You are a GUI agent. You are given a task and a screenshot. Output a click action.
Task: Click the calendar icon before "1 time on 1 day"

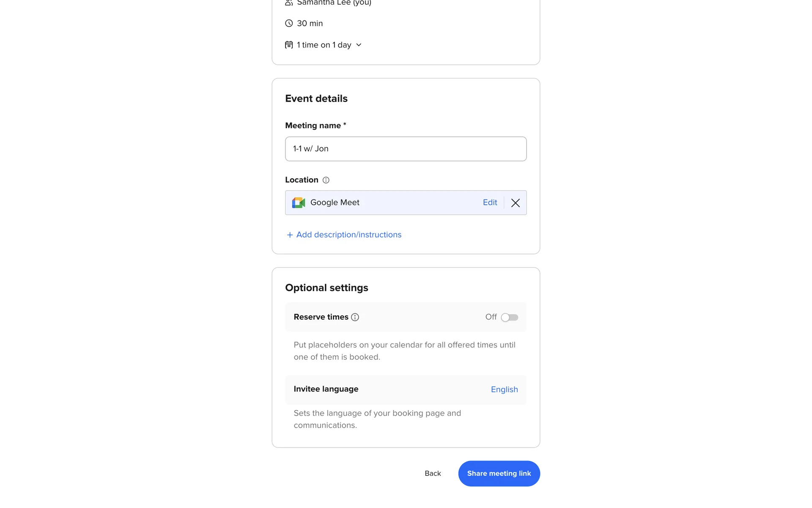[289, 45]
